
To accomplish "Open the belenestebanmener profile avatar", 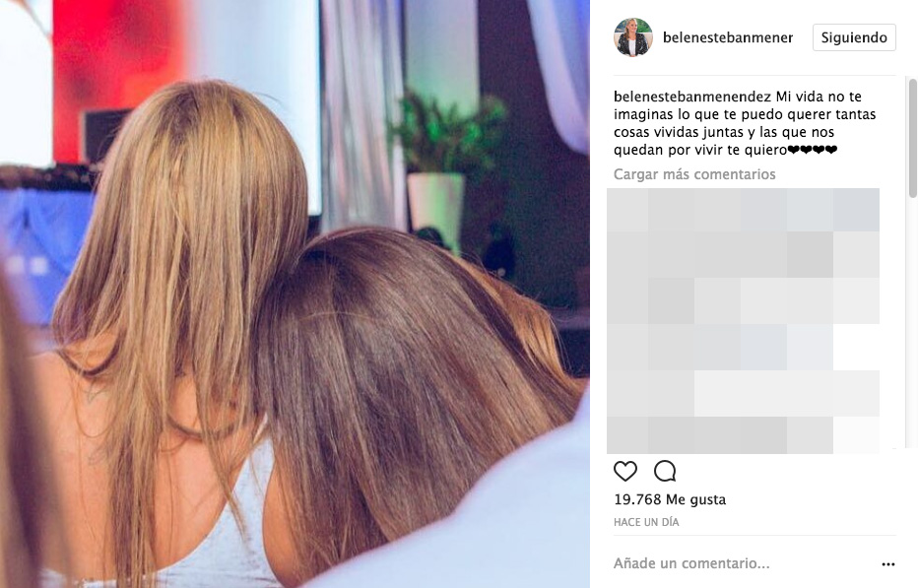I will (633, 37).
